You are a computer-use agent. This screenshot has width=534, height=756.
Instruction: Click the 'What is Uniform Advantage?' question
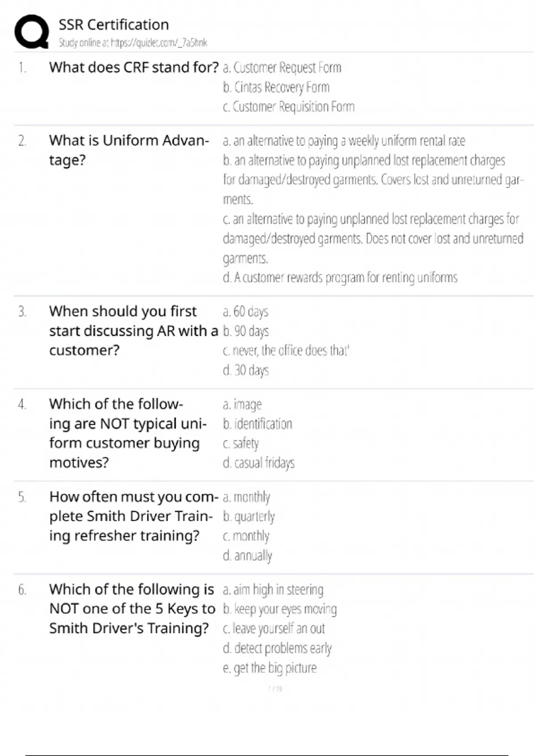(x=129, y=150)
